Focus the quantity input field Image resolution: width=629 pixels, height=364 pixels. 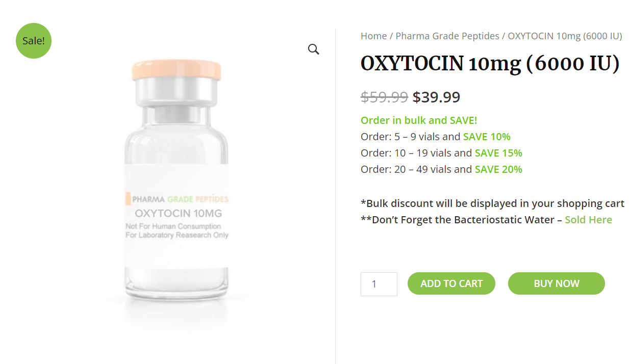pos(379,284)
